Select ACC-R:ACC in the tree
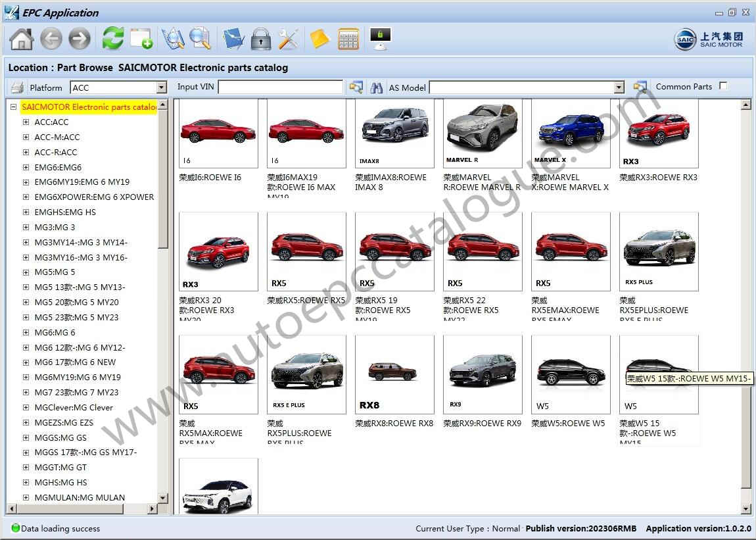The width and height of the screenshot is (756, 540). click(x=55, y=152)
